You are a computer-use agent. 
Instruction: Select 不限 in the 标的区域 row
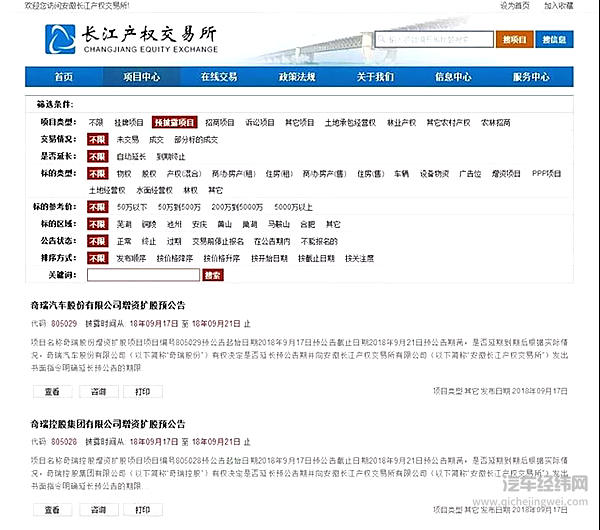(98, 224)
